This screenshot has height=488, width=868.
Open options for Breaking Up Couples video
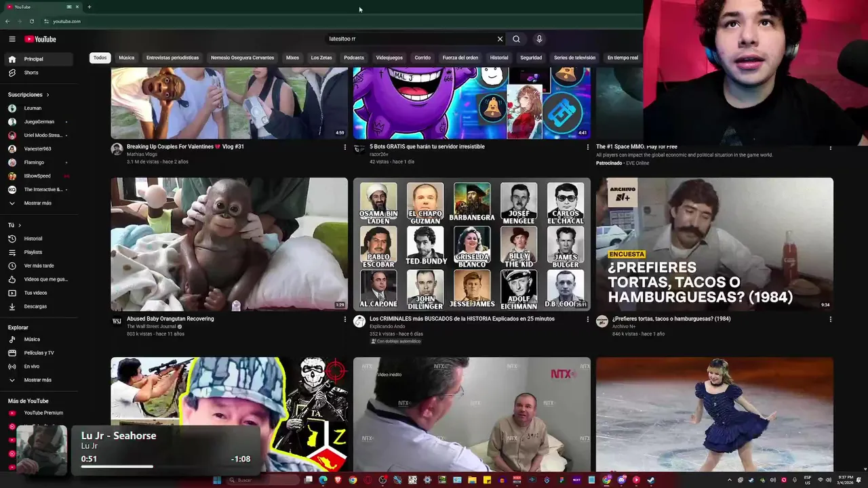(x=344, y=147)
